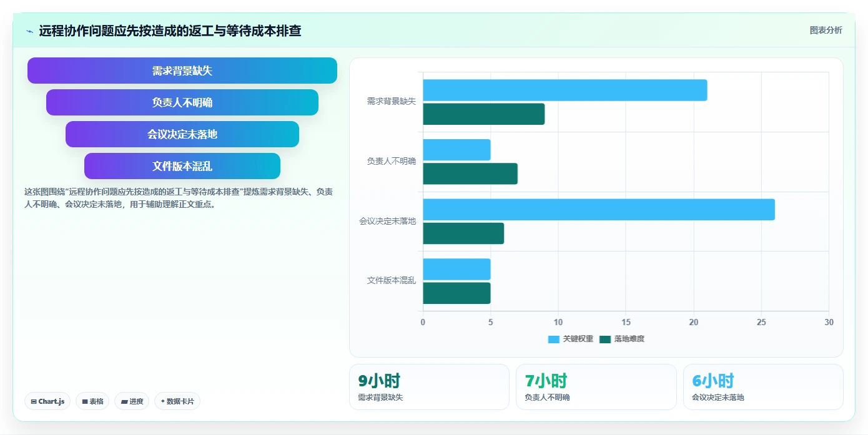
Task: Click the blue 关键权重 legend swatch
Action: [x=554, y=339]
